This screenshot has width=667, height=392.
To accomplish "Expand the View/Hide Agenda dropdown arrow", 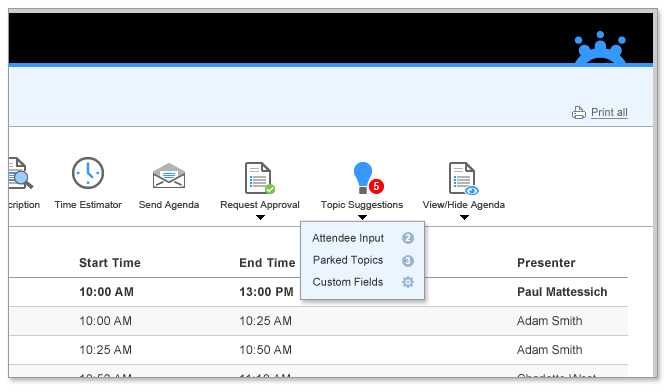I will pos(465,217).
